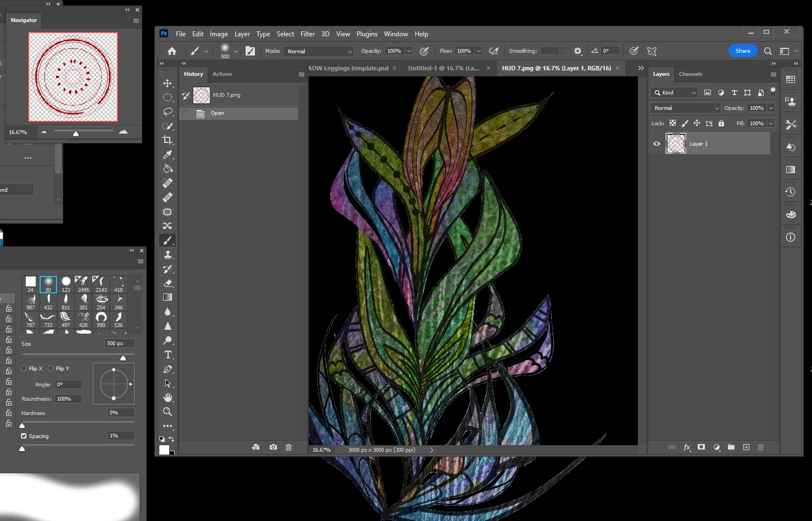The height and width of the screenshot is (521, 812).
Task: Select the Dodge tool
Action: [168, 340]
